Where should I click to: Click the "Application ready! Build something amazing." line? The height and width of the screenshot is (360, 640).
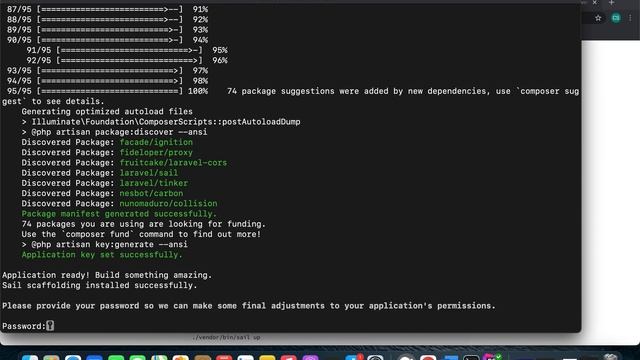[107, 275]
